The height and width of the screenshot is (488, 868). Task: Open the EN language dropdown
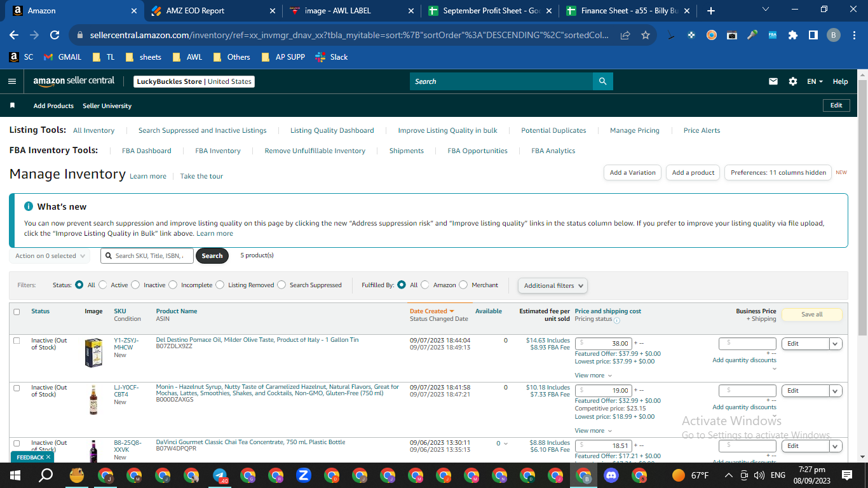pos(815,81)
